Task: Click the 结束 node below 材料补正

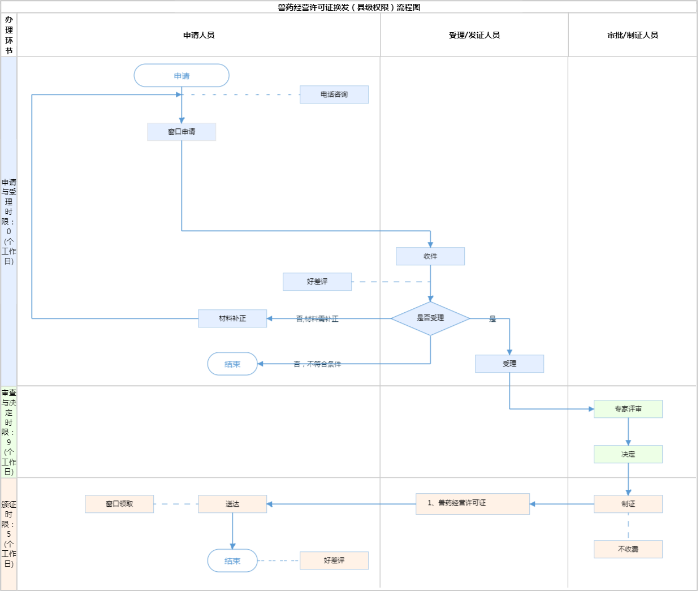Action: [x=232, y=364]
